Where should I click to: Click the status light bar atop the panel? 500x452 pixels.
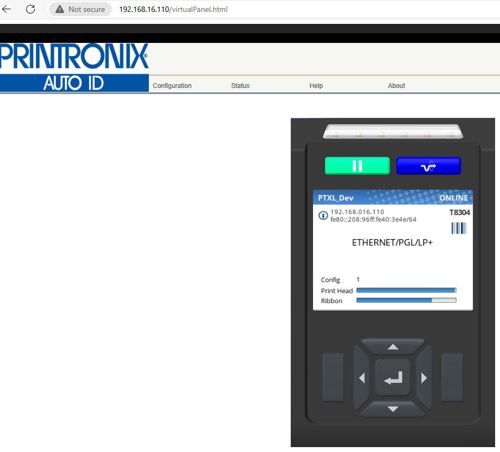[393, 131]
